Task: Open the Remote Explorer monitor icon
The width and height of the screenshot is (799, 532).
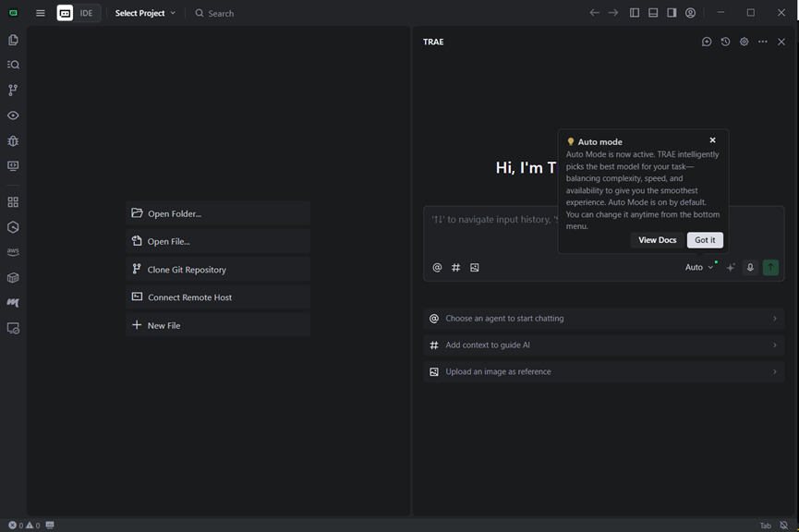Action: [13, 166]
